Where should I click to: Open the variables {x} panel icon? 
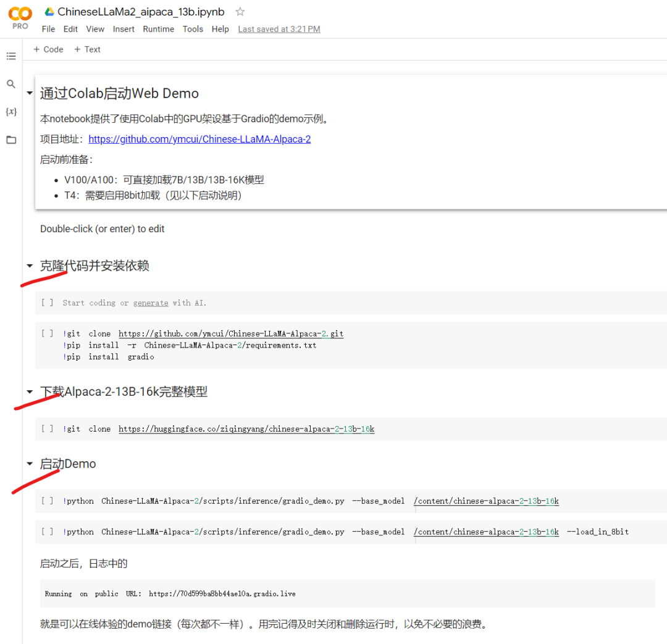(11, 111)
